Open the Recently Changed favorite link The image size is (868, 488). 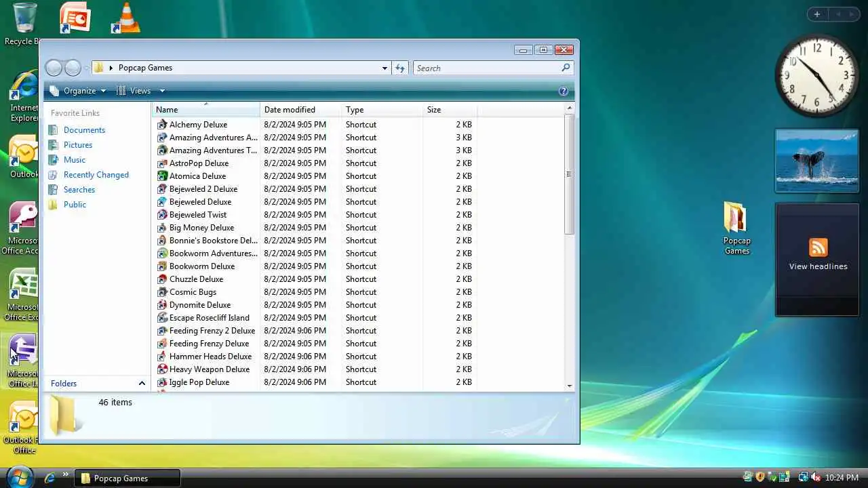(96, 175)
